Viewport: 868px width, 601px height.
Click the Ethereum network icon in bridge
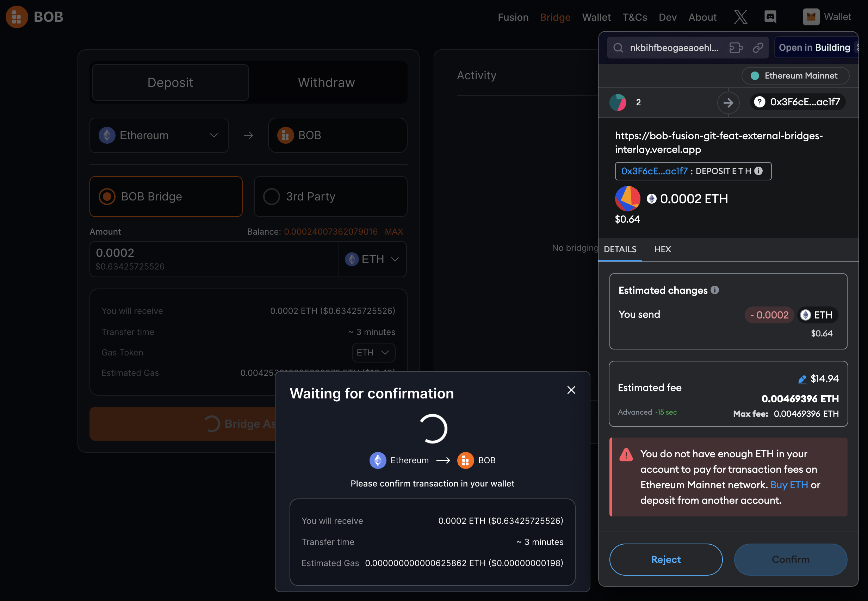tap(107, 135)
